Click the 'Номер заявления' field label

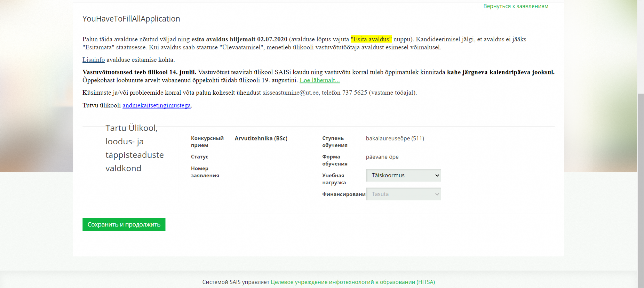pyautogui.click(x=205, y=172)
